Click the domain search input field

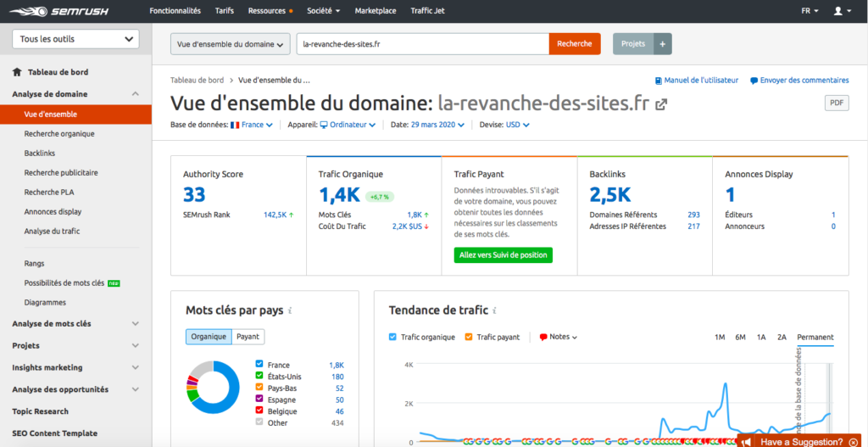423,44
